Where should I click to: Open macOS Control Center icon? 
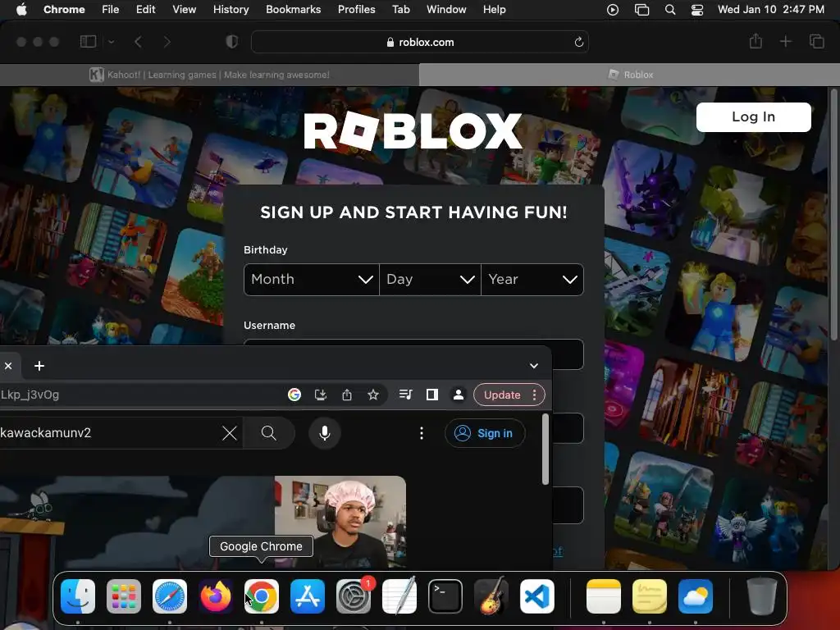point(697,10)
